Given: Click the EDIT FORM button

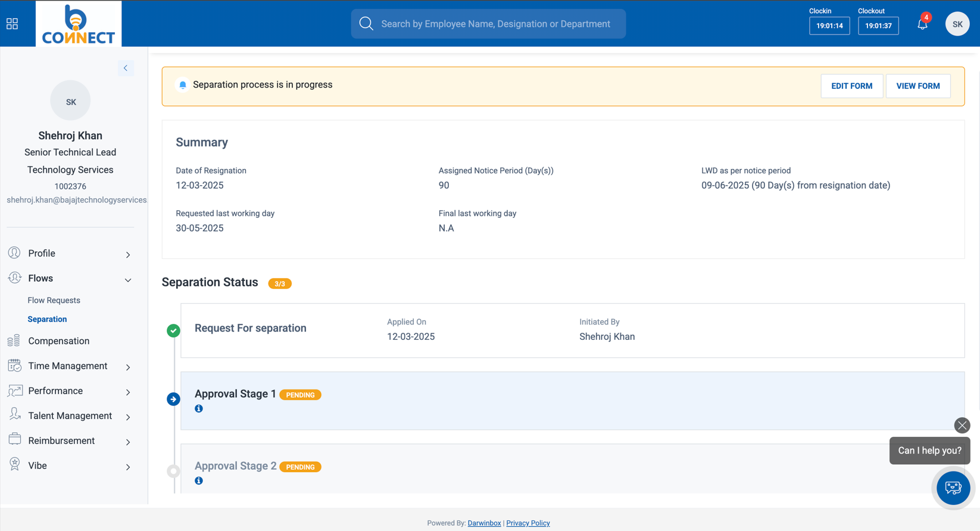Looking at the screenshot, I should click(x=851, y=86).
